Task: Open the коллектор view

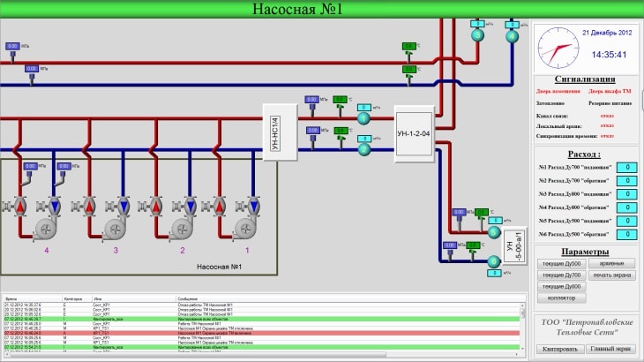Action: coord(561,298)
